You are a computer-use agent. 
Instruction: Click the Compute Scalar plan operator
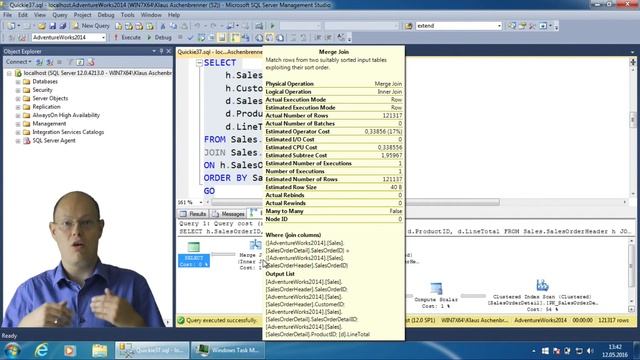436,295
